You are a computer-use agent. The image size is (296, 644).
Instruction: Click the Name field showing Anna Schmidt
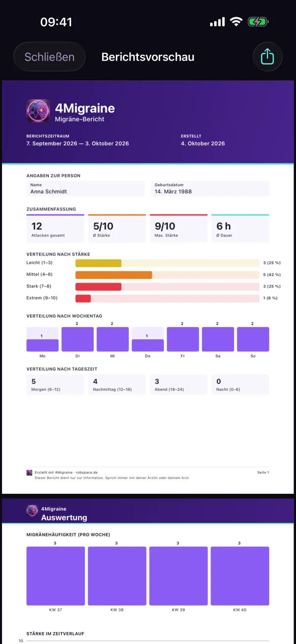pyautogui.click(x=86, y=189)
